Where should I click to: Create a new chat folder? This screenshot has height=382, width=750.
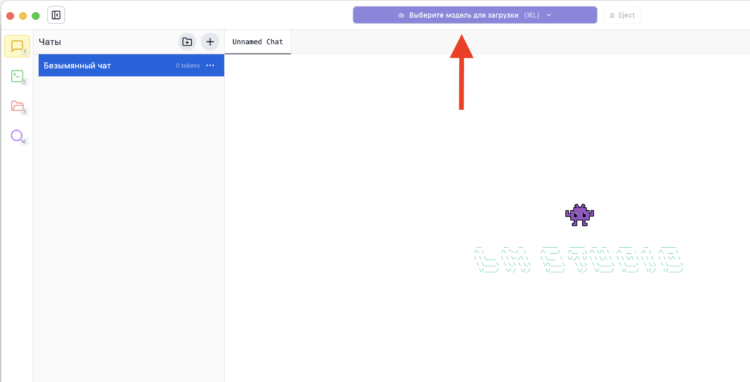click(187, 42)
